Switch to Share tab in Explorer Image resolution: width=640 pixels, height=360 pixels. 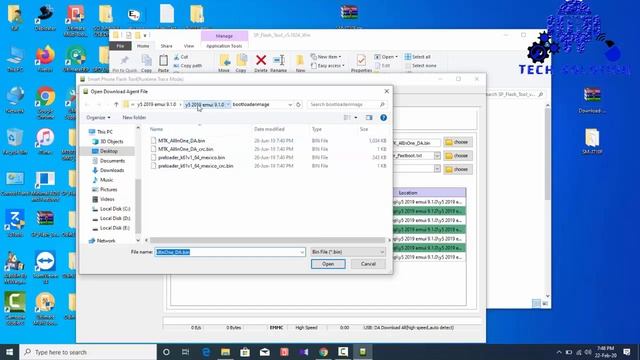[166, 46]
